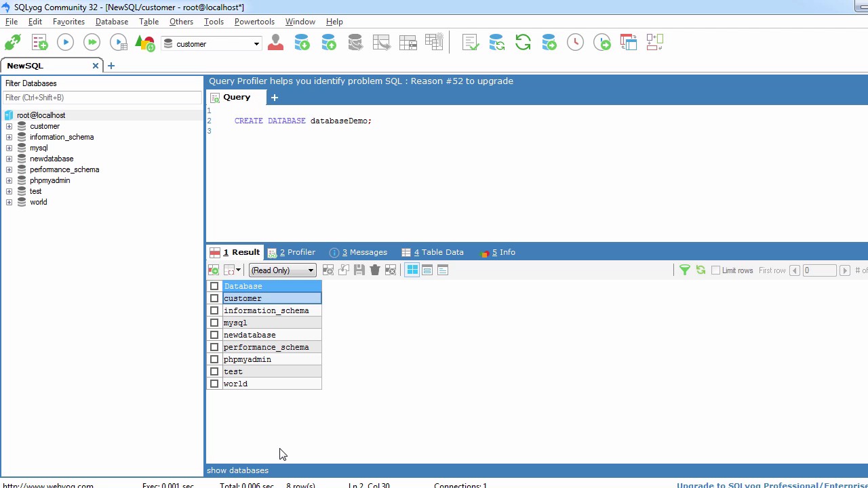Switch to the 2 Profiler tab
The height and width of the screenshot is (488, 868).
coord(292,252)
